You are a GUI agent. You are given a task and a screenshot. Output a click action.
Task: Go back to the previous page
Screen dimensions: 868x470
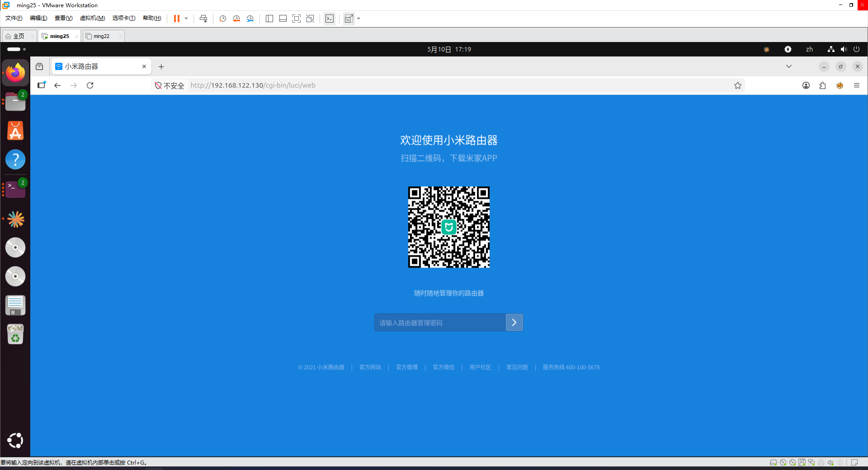coord(57,85)
